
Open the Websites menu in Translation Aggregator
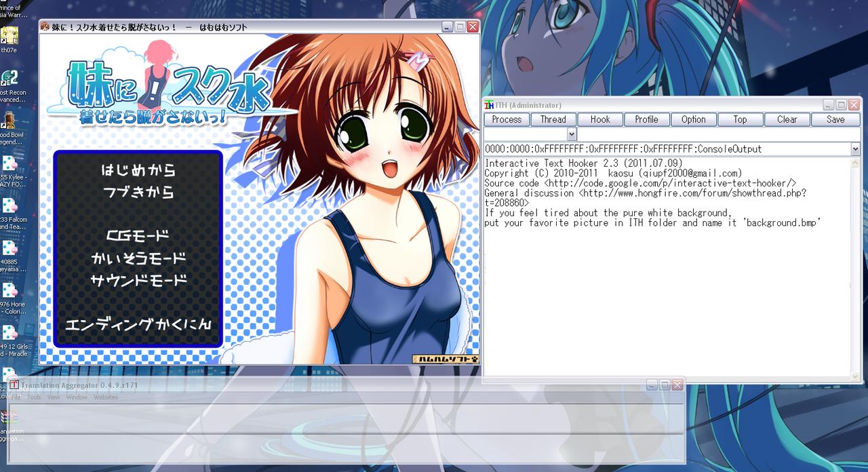pyautogui.click(x=105, y=397)
